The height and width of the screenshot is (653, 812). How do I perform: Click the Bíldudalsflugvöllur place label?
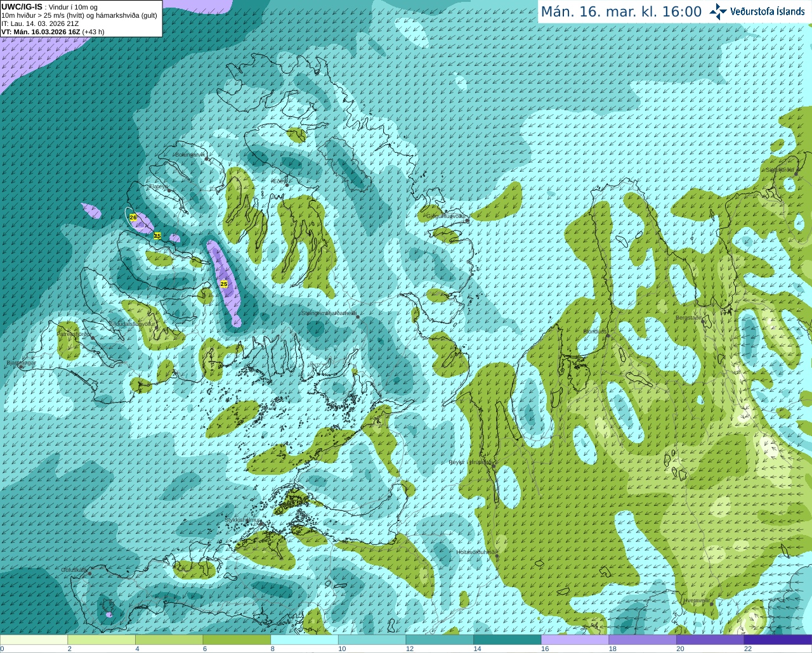(x=133, y=323)
